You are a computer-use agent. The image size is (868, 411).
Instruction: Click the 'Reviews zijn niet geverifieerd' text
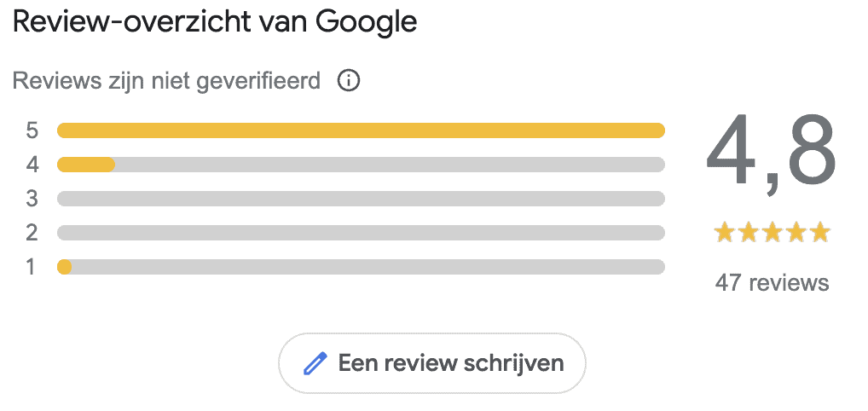pyautogui.click(x=167, y=81)
